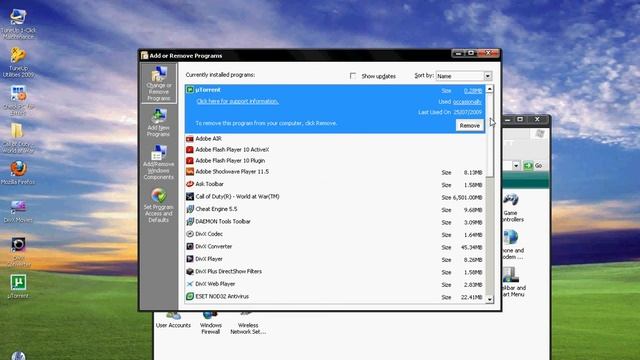Viewport: 640px width, 360px height.
Task: Click the µTorrent size value link
Action: [x=473, y=91]
